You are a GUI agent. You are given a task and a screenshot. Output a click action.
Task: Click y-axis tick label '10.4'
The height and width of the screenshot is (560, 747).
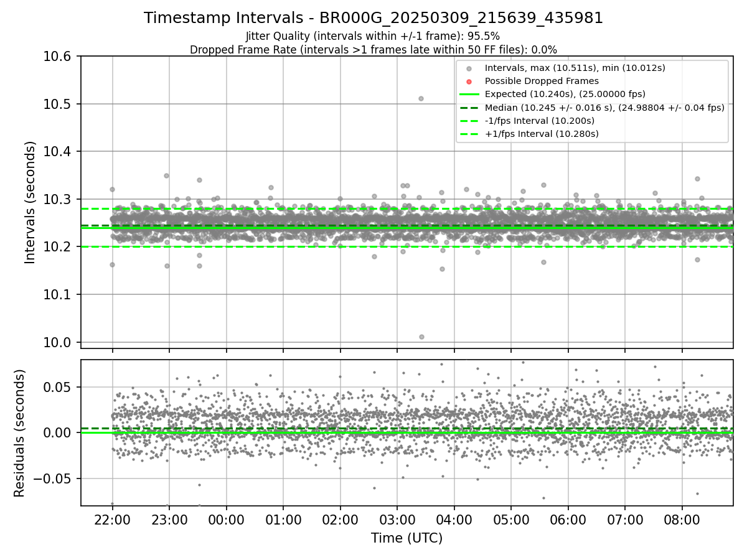pos(57,152)
